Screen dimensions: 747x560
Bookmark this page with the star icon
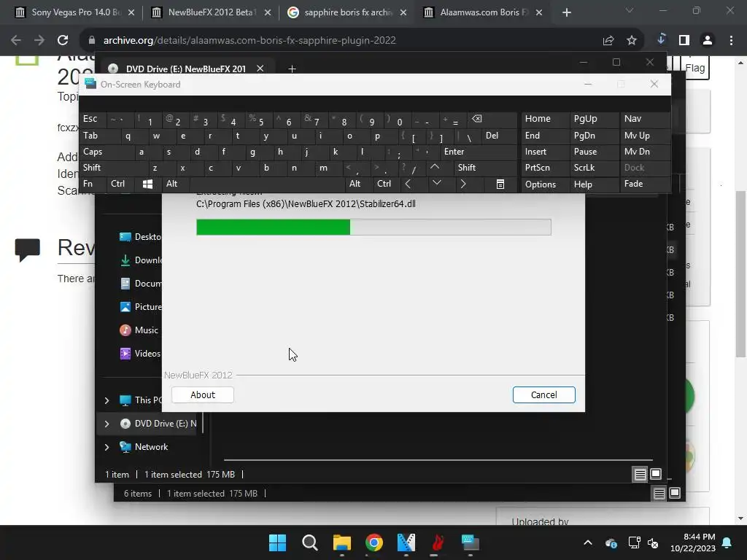pos(632,41)
